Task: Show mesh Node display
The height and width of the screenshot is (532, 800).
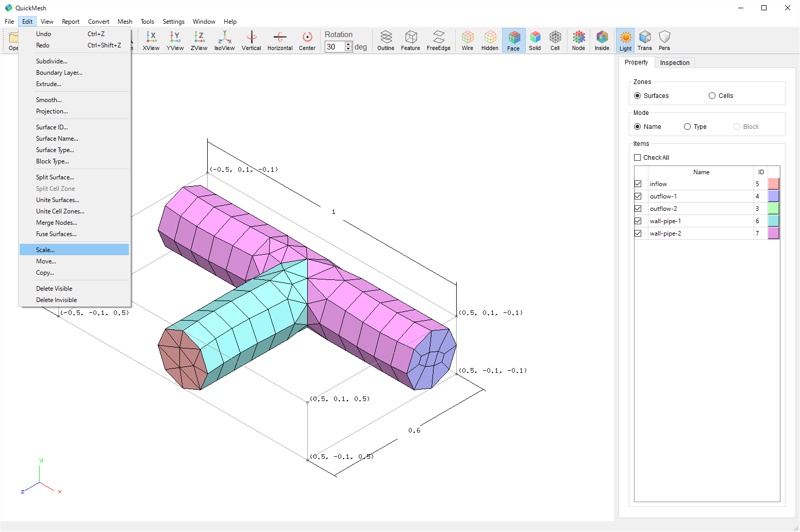Action: click(579, 41)
